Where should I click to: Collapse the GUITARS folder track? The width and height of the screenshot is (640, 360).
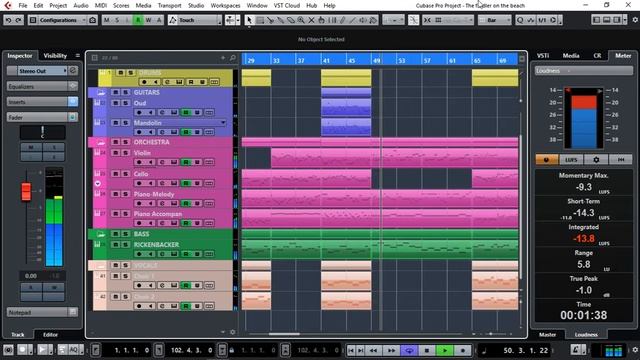(101, 93)
